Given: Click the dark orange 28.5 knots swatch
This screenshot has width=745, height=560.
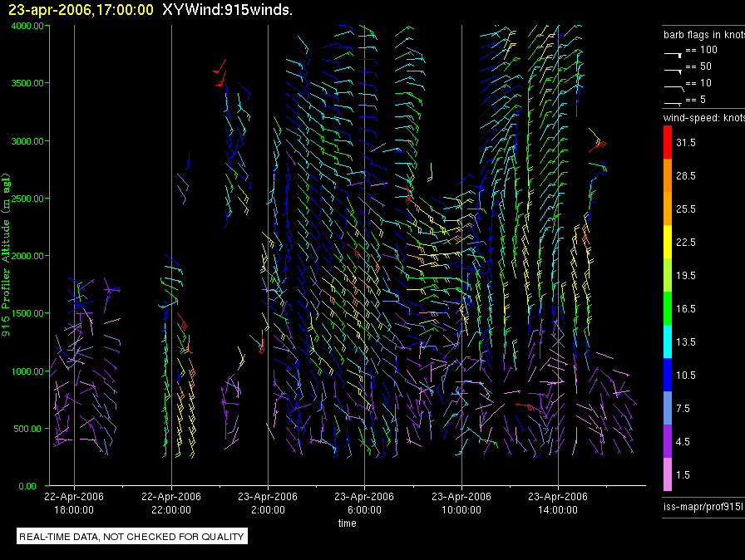Looking at the screenshot, I should click(668, 175).
